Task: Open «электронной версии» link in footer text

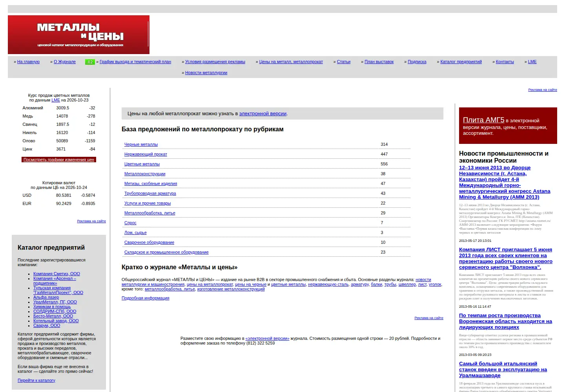Action: click(267, 339)
